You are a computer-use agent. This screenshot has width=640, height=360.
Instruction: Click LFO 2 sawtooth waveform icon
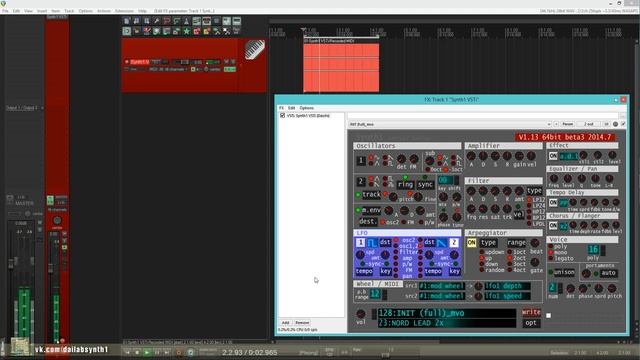(442, 243)
